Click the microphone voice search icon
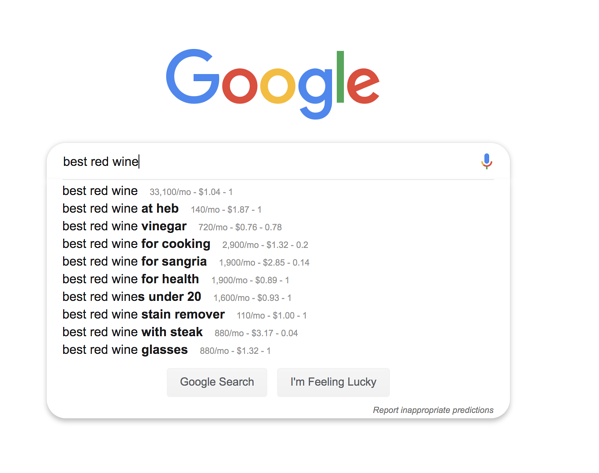Image resolution: width=599 pixels, height=473 pixels. click(x=486, y=161)
